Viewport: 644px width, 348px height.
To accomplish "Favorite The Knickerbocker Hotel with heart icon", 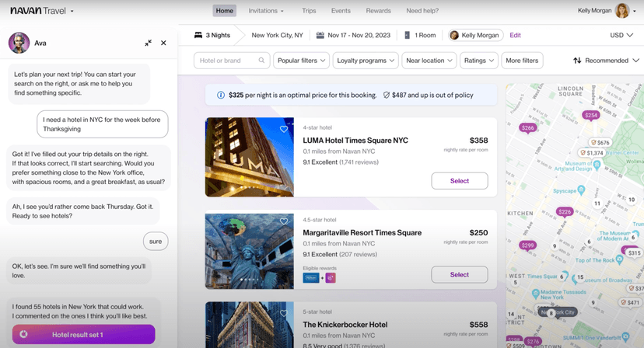I will click(284, 314).
